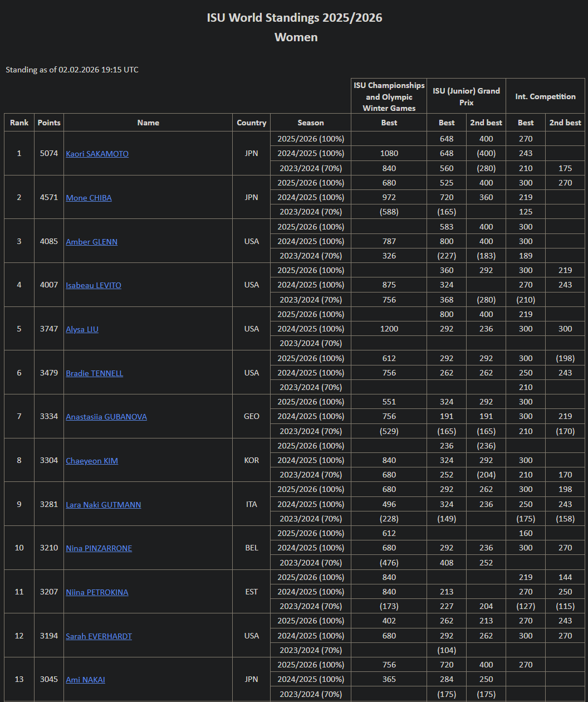The height and width of the screenshot is (702, 588).
Task: Select Sakamoto's 175 competition score
Action: pyautogui.click(x=565, y=168)
